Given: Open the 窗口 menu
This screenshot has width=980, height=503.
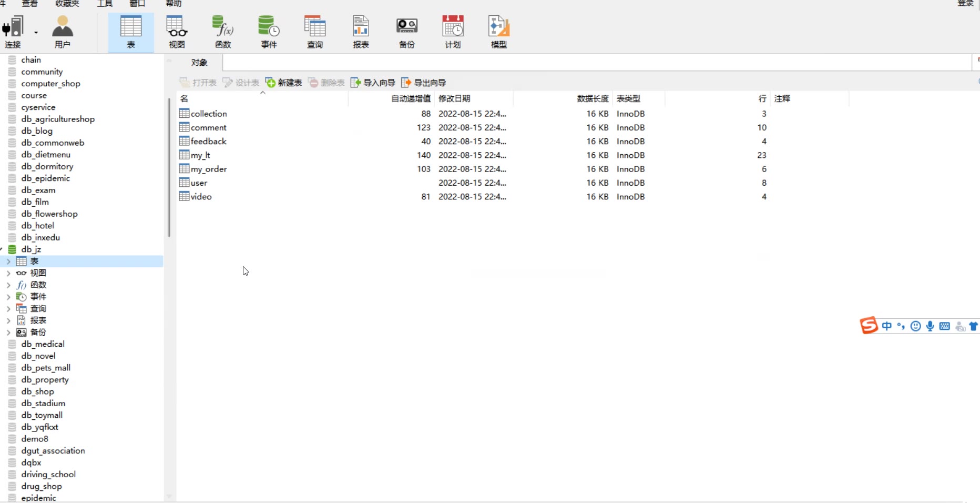Looking at the screenshot, I should (137, 3).
